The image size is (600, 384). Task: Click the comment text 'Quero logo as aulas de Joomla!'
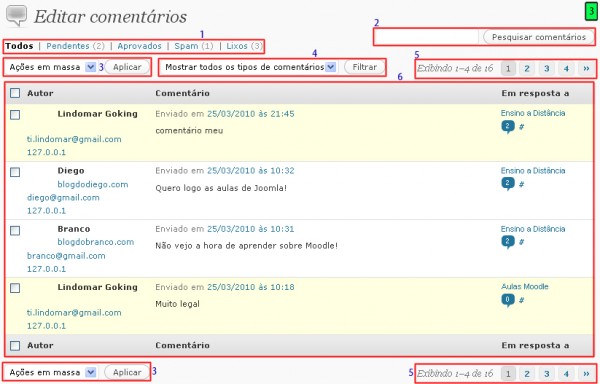[x=221, y=188]
